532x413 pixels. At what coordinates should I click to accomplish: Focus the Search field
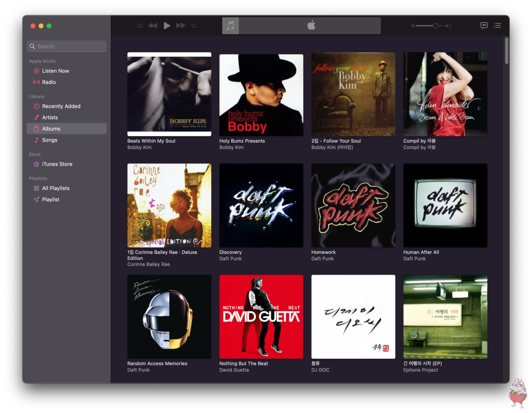click(66, 46)
